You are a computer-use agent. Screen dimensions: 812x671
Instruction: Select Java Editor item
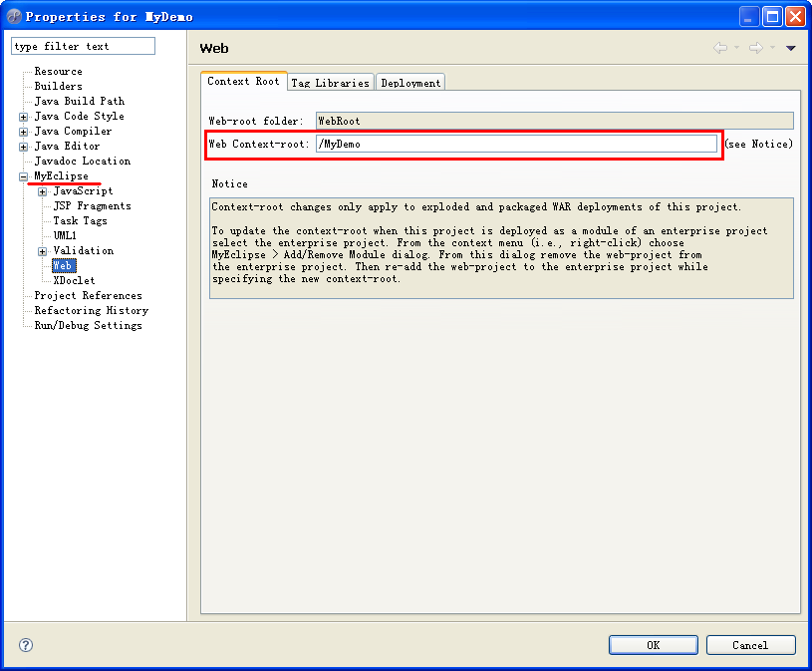[67, 147]
